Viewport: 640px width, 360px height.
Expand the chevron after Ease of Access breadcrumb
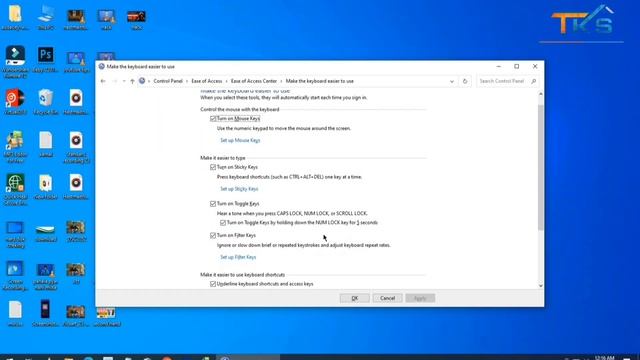tap(227, 81)
